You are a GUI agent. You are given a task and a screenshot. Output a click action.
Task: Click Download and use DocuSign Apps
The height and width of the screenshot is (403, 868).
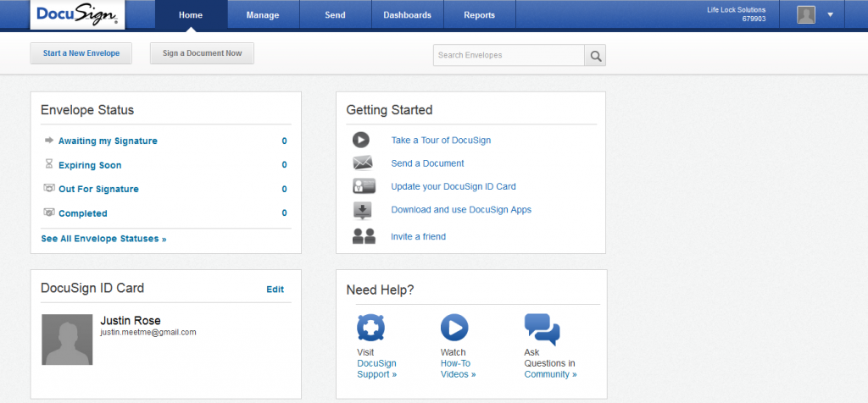coord(461,209)
